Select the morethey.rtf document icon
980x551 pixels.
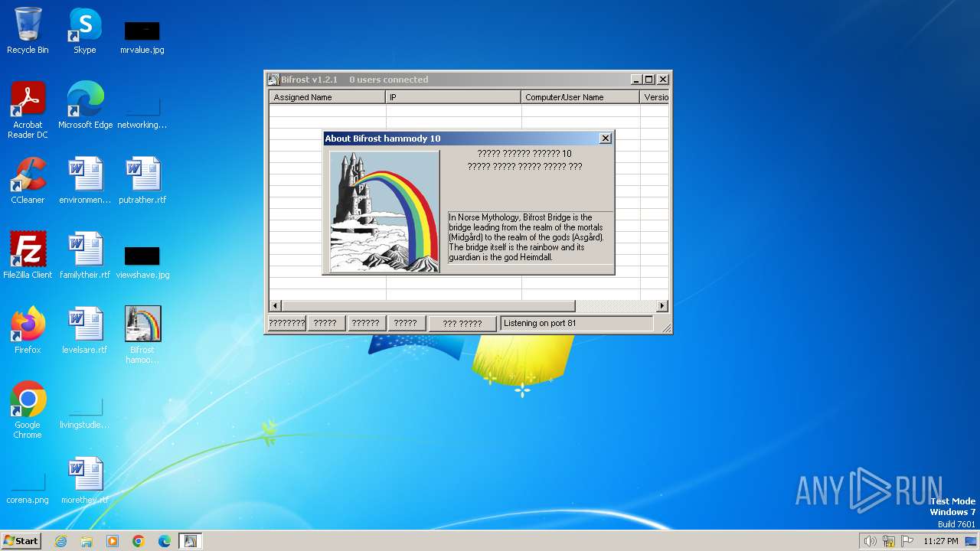[x=85, y=481]
